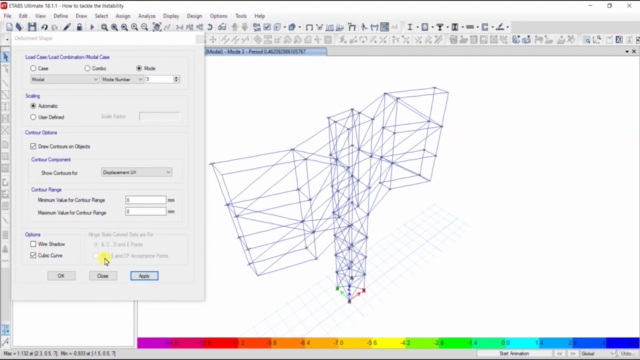Viewport: 640px width, 360px height.
Task: Open the Displacement UX contour dropdown
Action: pyautogui.click(x=136, y=172)
